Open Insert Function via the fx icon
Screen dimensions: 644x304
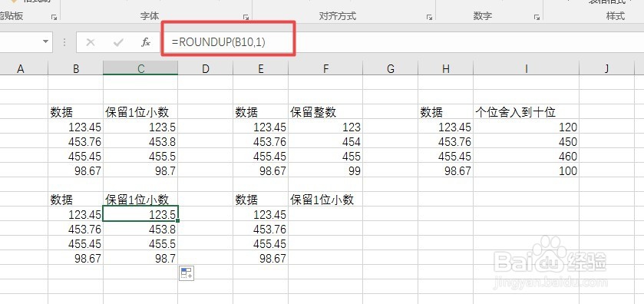(145, 42)
